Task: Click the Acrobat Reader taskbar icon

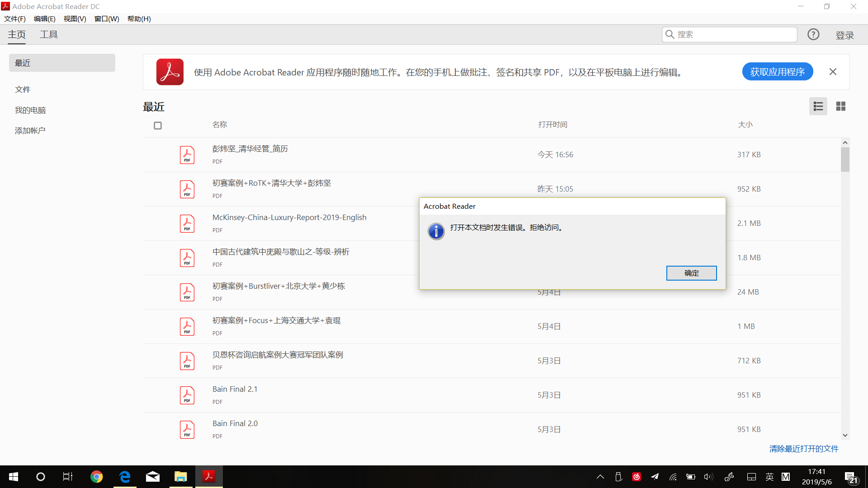Action: click(x=209, y=477)
